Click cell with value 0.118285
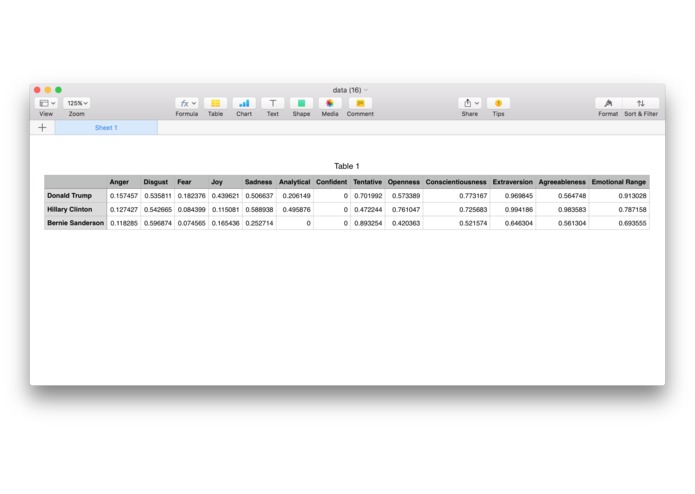 tap(124, 223)
